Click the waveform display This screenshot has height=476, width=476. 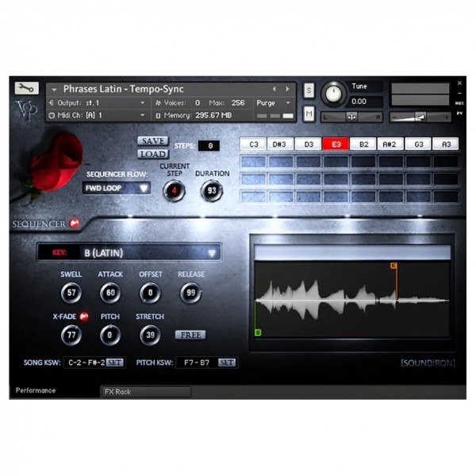click(351, 300)
